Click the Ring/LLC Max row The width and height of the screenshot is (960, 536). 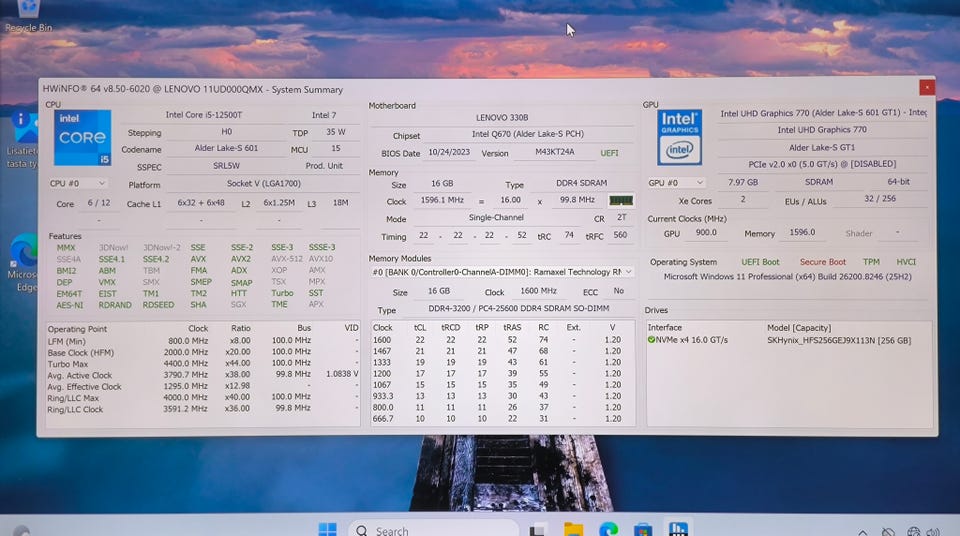click(x=203, y=398)
